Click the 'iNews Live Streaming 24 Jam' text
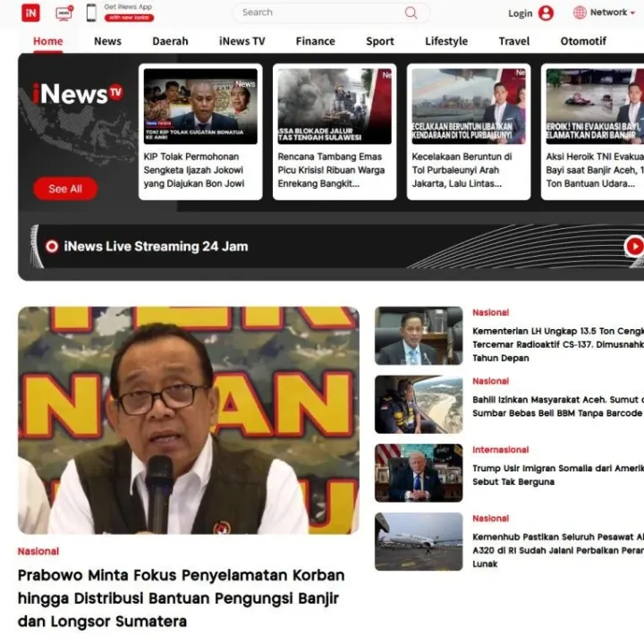 pos(156,247)
